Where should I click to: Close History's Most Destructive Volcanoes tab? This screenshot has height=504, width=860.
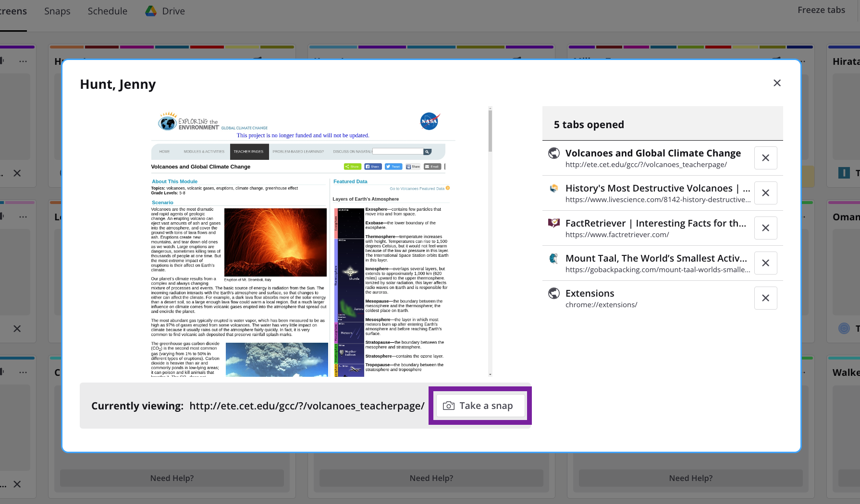765,193
